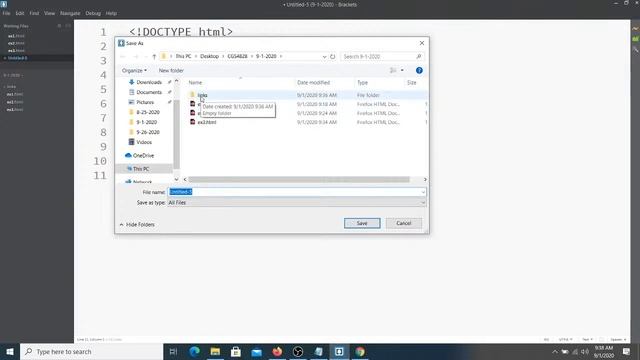The image size is (640, 360).
Task: Click the Windows Start button
Action: pos(10,351)
